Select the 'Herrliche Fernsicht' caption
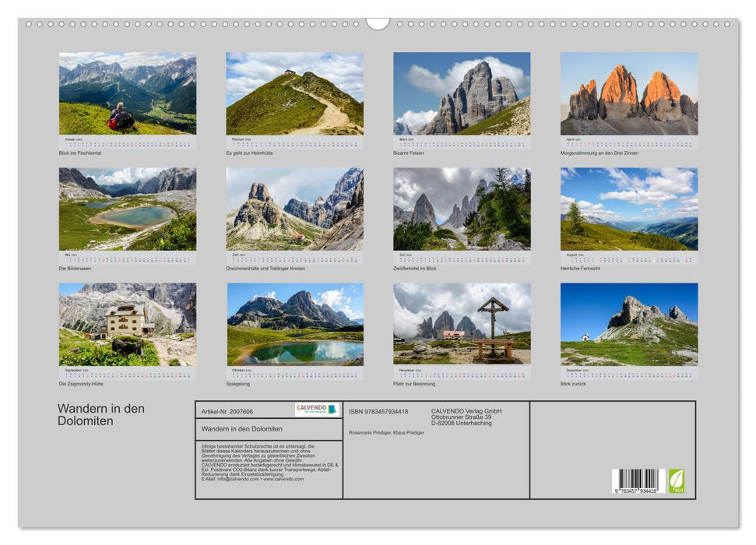The height and width of the screenshot is (545, 756). click(x=580, y=269)
